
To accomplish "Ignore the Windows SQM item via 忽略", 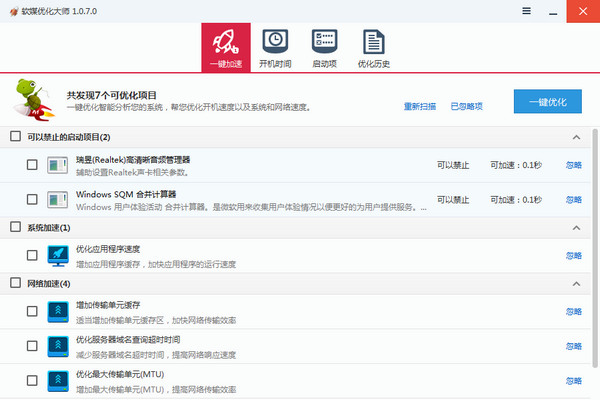I will (574, 199).
